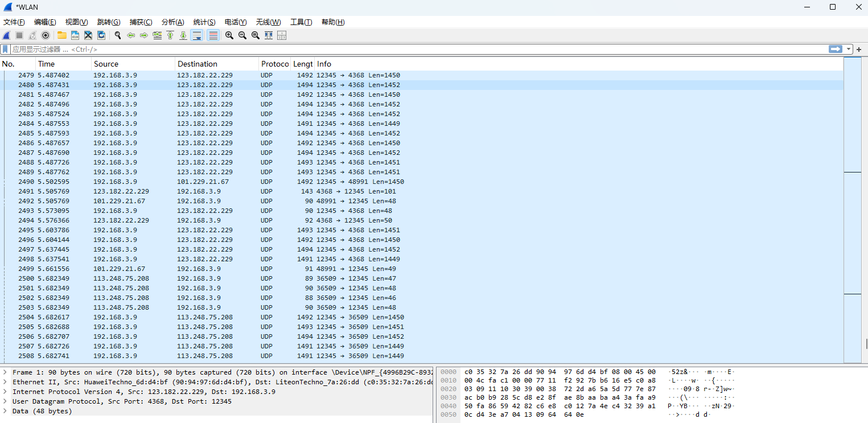Toggle auto scroll during live capture
This screenshot has height=423, width=868.
click(197, 35)
